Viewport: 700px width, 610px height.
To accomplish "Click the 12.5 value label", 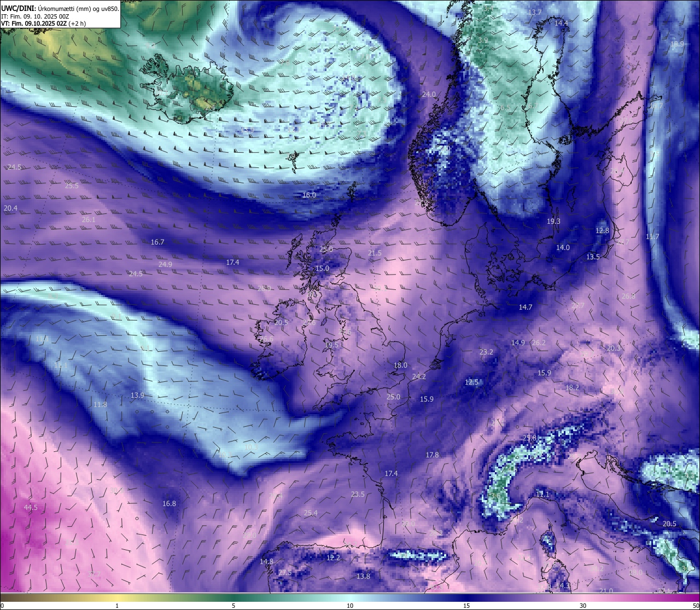I will click(x=471, y=382).
